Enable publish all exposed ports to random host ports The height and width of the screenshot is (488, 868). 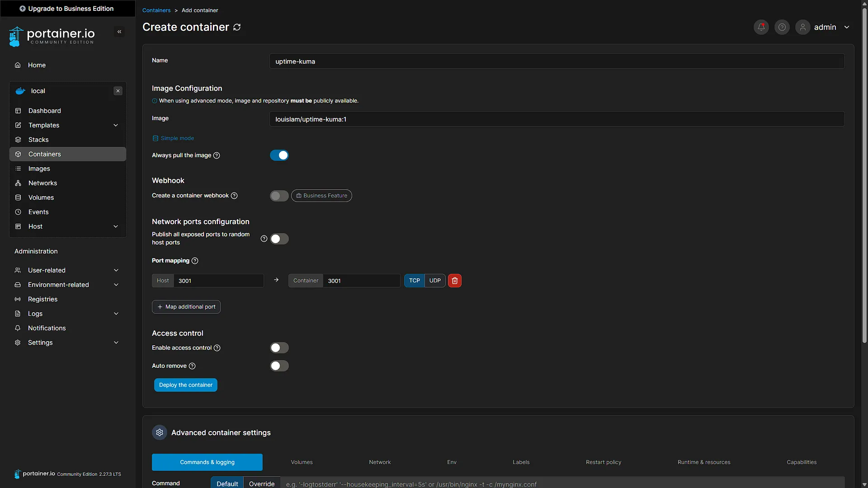[279, 239]
